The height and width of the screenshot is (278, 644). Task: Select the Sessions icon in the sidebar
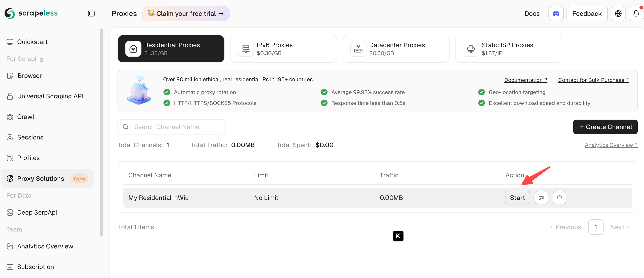pos(10,137)
